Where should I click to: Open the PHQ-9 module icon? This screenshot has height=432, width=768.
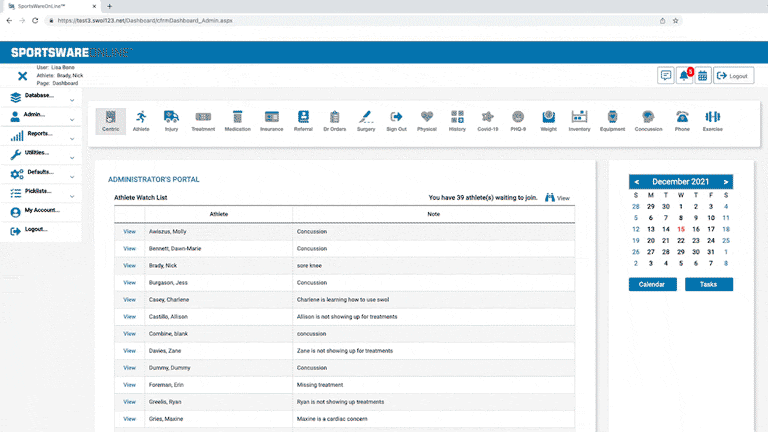click(x=518, y=121)
